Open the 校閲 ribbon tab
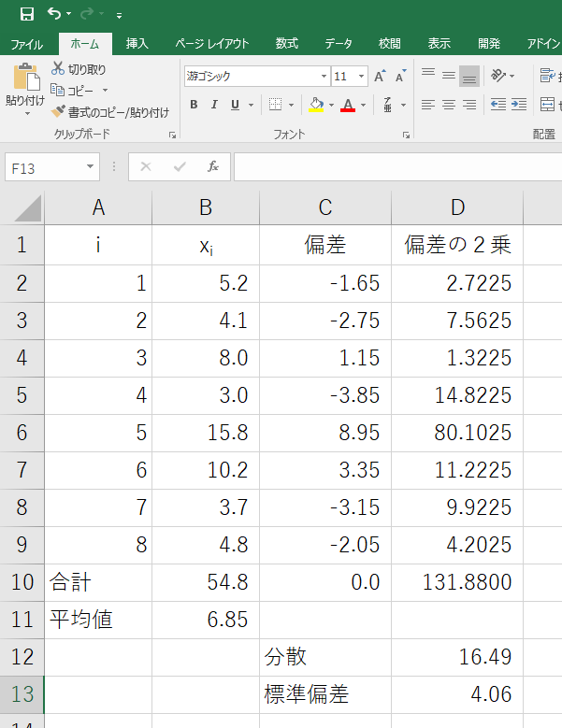The image size is (562, 728). (x=389, y=44)
